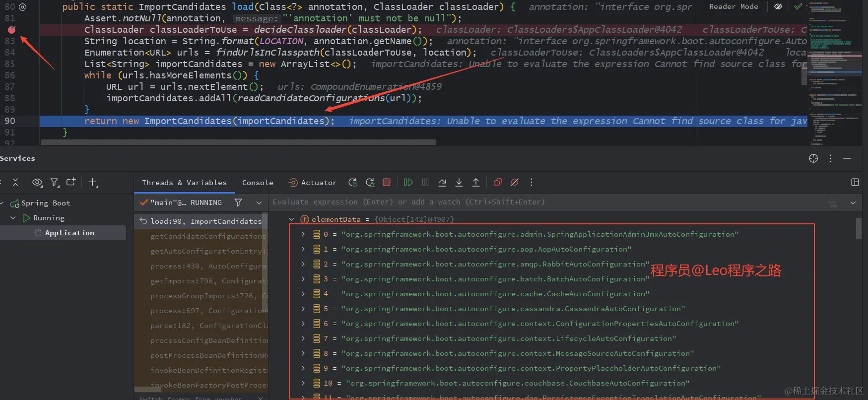
Task: Click the variables pane vertical scrollbar
Action: pyautogui.click(x=859, y=228)
